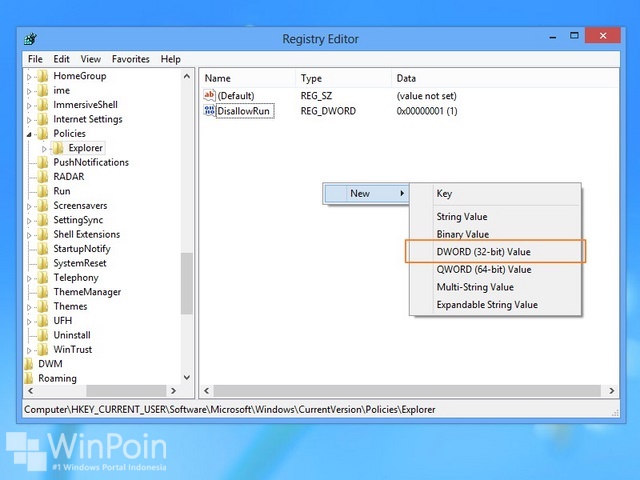Expand the WinTrust tree node

[29, 350]
